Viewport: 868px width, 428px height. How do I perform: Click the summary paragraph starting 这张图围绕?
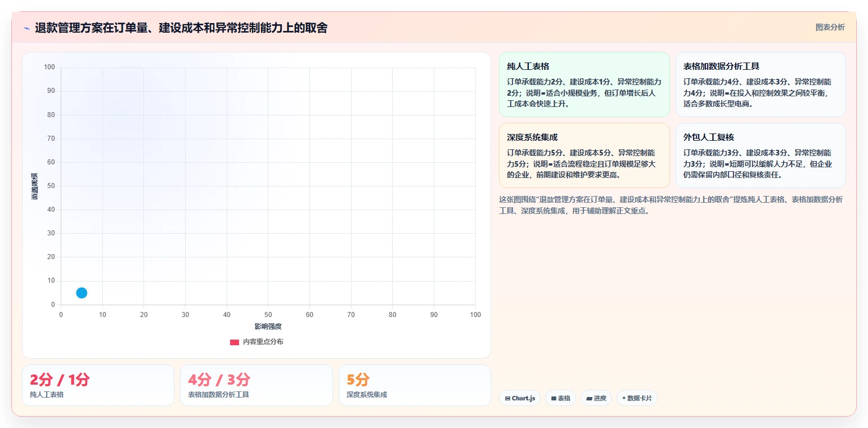click(x=672, y=205)
